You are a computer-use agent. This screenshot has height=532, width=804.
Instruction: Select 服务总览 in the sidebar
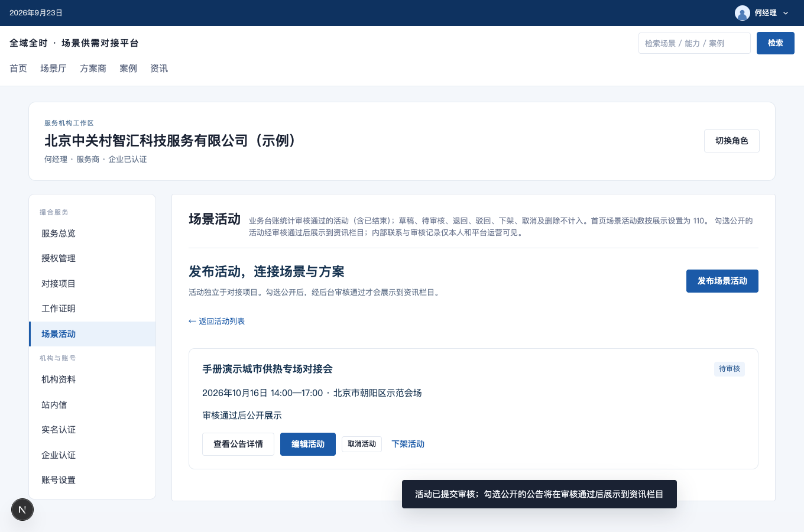92,233
